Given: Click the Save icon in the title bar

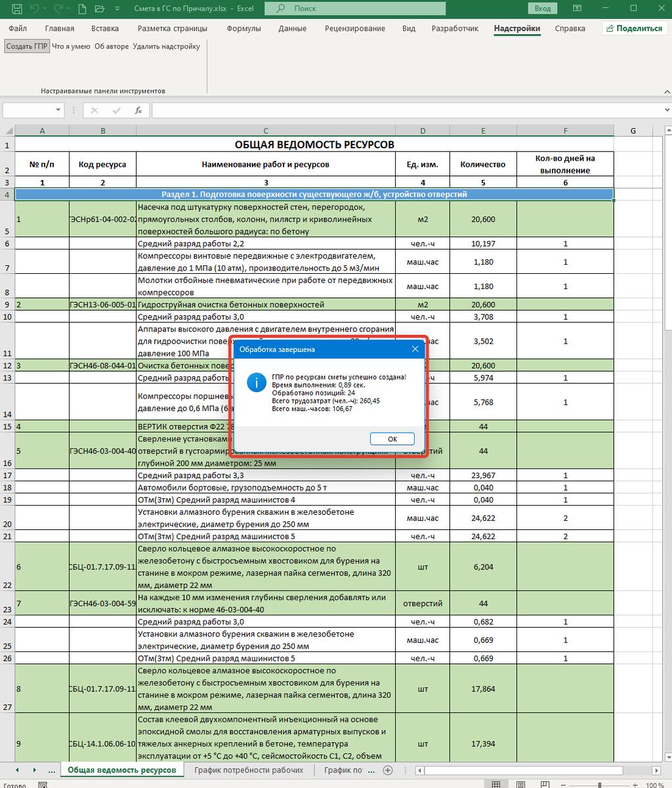Looking at the screenshot, I should click(x=17, y=9).
